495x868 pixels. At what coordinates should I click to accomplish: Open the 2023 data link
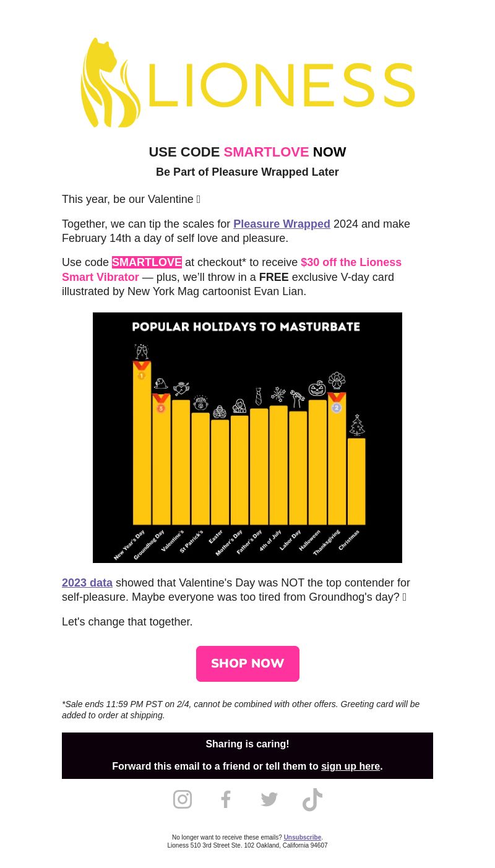point(87,583)
